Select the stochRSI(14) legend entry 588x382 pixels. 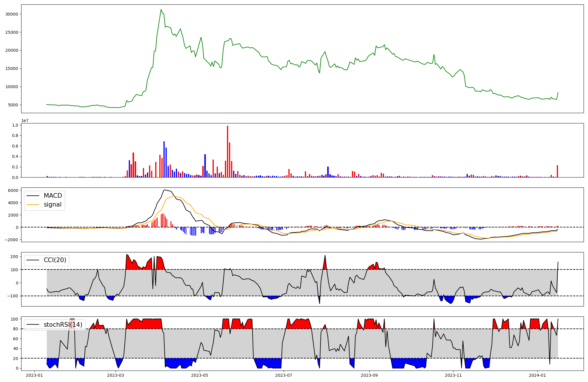63,325
